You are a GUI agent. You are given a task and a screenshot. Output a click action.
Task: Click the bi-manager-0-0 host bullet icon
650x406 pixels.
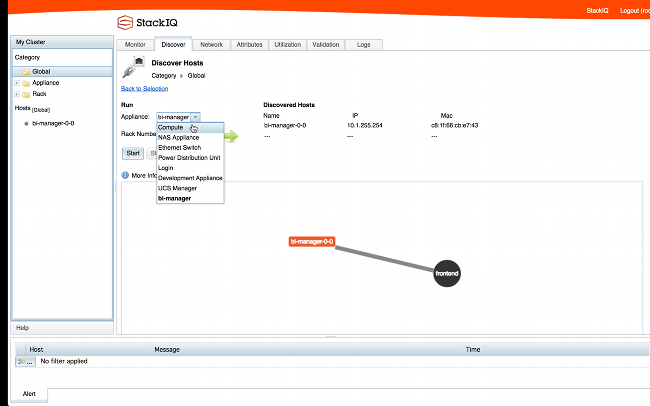[27, 124]
